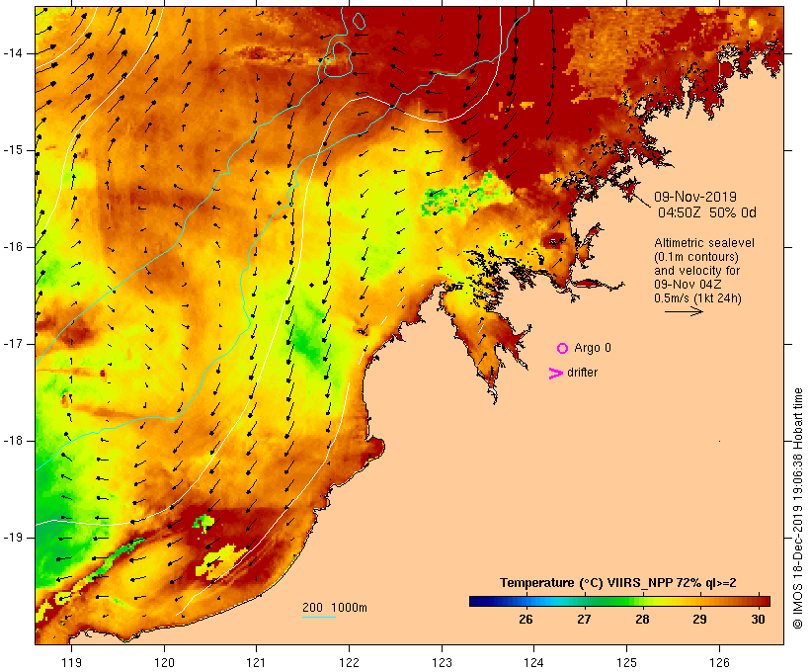The height and width of the screenshot is (672, 810).
Task: Click the longitude label 124
Action: pos(533,663)
